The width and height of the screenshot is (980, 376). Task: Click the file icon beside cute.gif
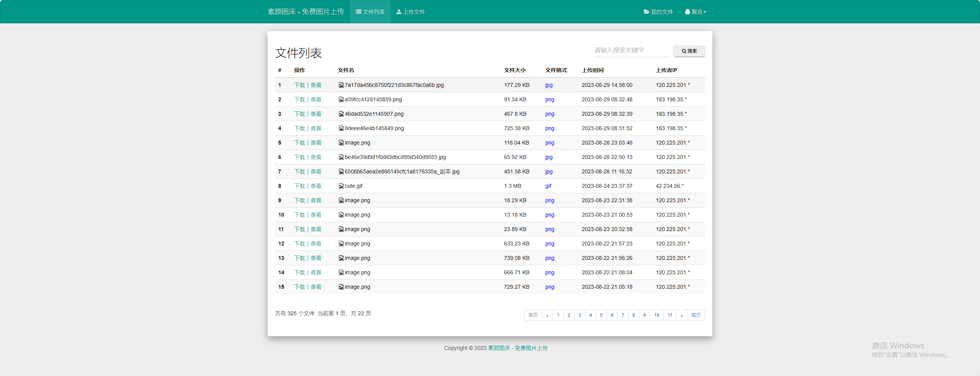(341, 186)
